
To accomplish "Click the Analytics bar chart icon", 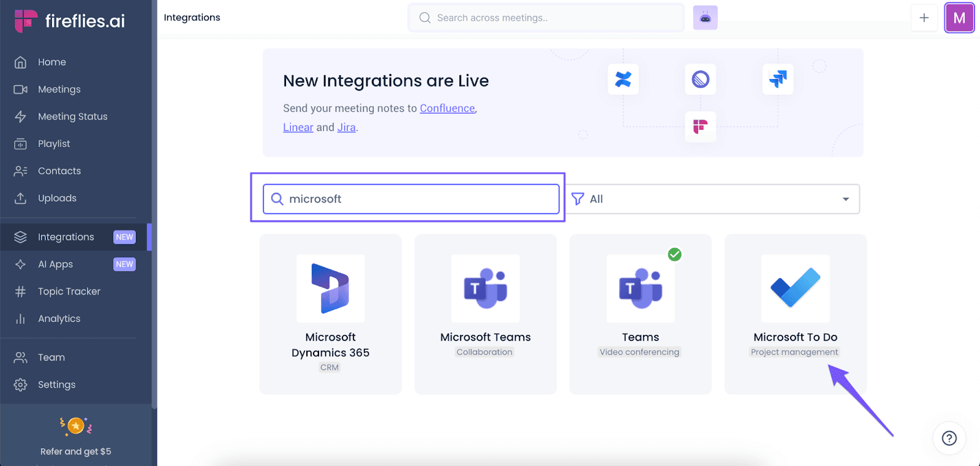I will coord(20,319).
